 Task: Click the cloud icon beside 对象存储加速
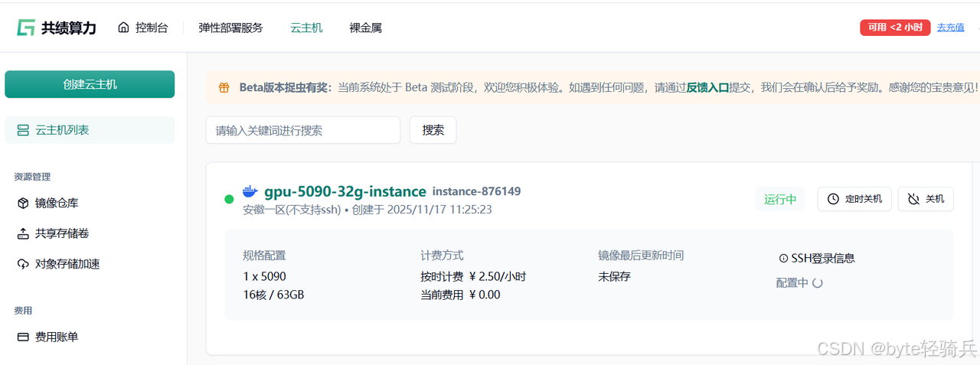[x=23, y=264]
